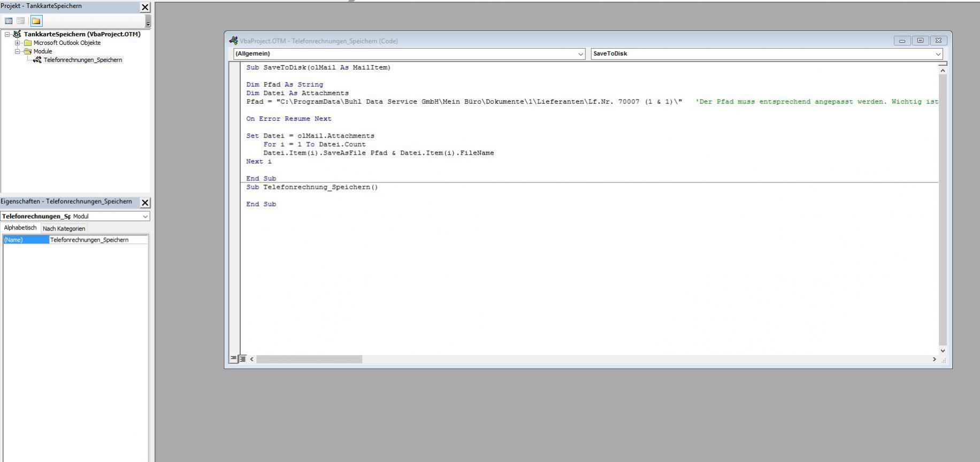Viewport: 980px width, 462px height.
Task: Expand the Microsoft Outlook Objekte folder
Action: tap(17, 43)
